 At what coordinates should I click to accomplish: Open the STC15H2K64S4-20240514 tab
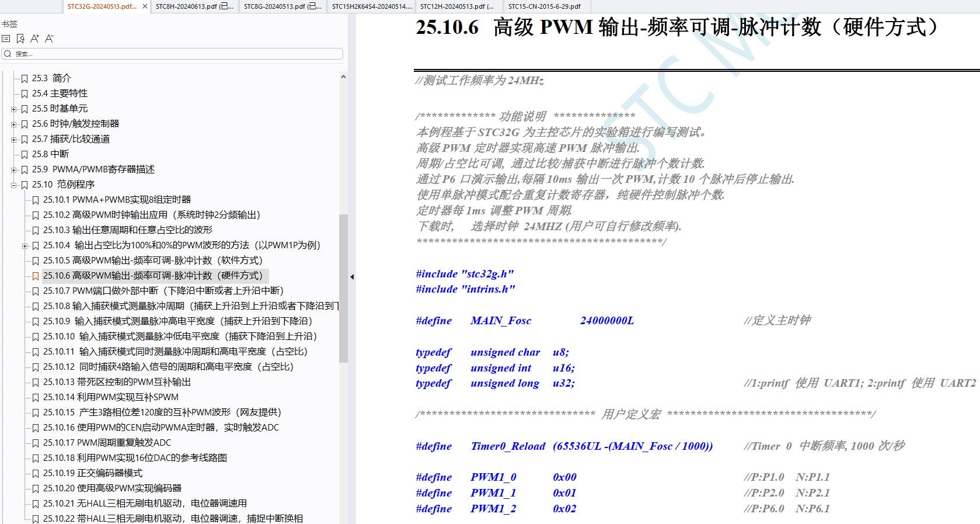coord(371,6)
